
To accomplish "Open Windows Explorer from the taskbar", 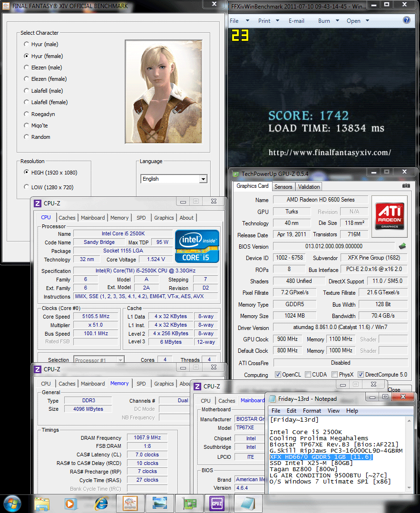I will [x=42, y=504].
